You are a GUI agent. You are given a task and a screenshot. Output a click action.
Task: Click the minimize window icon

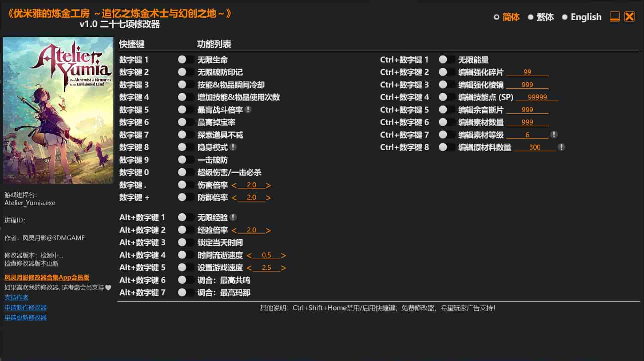pos(615,17)
